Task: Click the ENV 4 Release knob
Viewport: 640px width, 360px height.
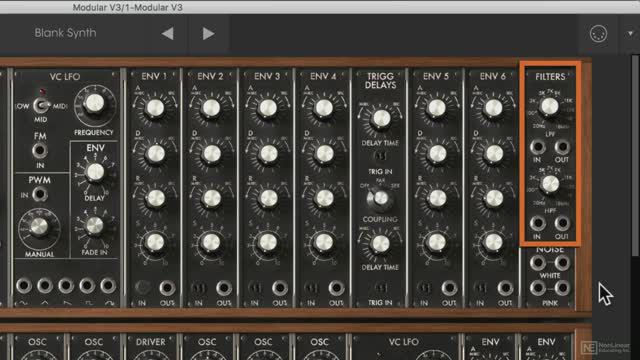Action: point(324,198)
